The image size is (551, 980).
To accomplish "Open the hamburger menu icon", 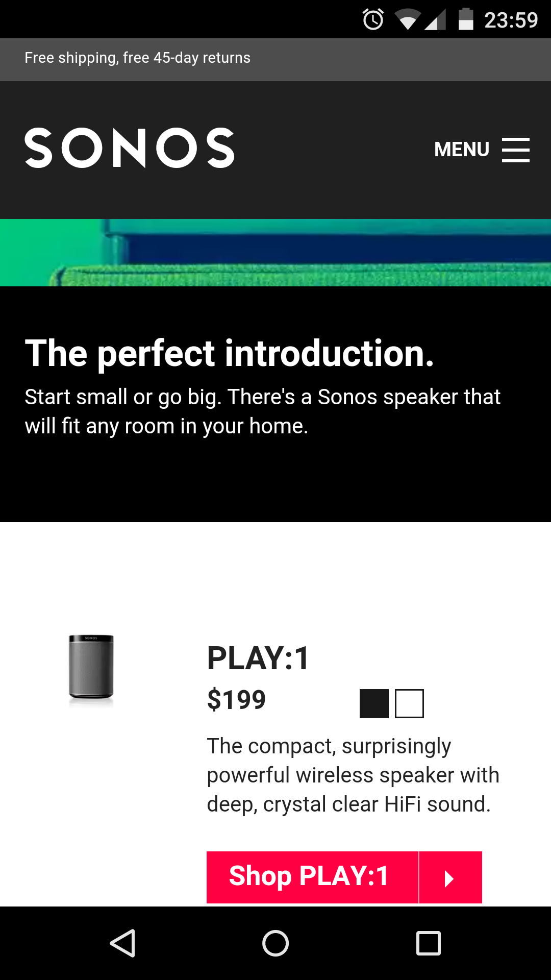I will tap(516, 150).
